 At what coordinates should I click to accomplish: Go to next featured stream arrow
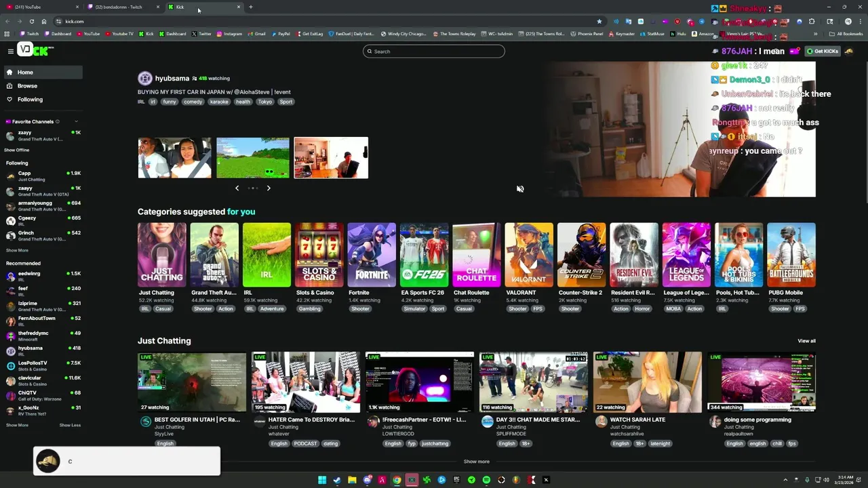point(269,188)
